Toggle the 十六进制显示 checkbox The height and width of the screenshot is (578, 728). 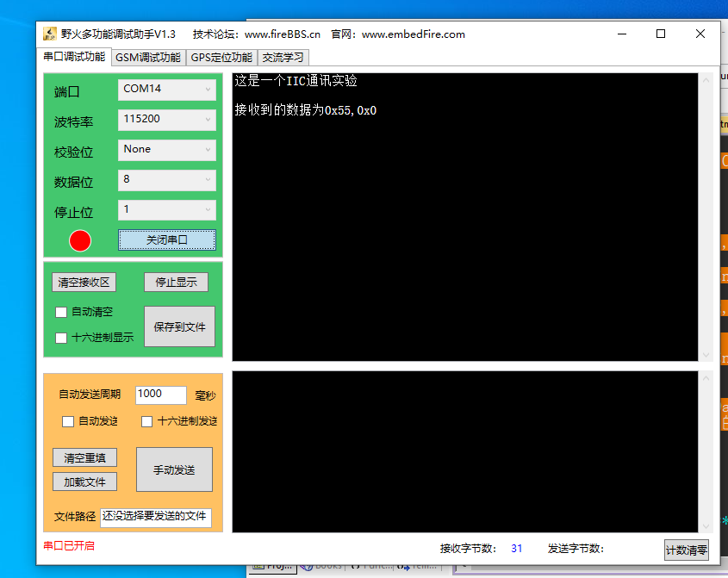(61, 338)
